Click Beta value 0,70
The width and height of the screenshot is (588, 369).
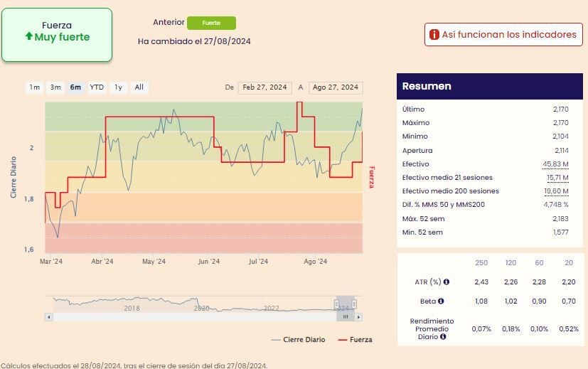tap(569, 301)
